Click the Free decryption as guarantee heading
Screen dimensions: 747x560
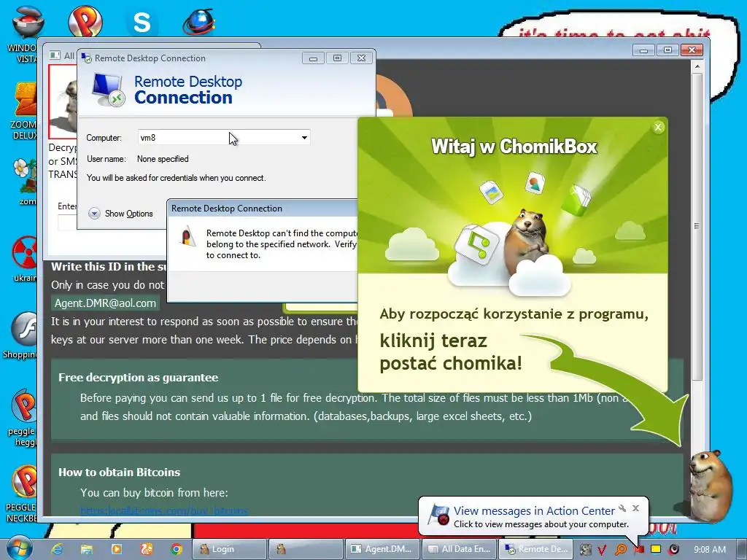coord(138,378)
